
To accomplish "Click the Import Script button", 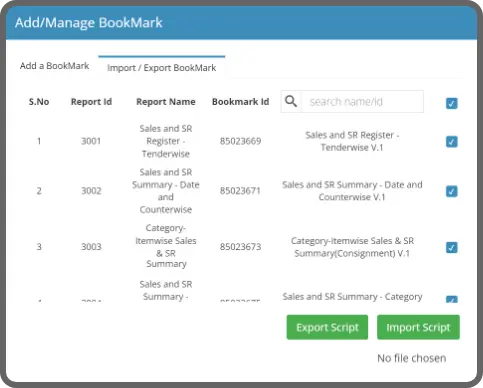I will pos(418,327).
